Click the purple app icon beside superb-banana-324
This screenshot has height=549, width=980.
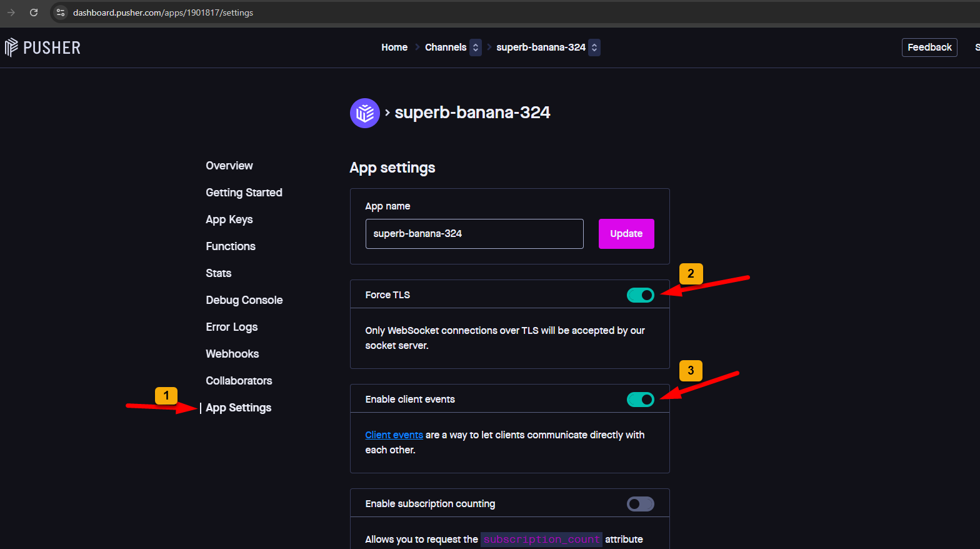[365, 113]
